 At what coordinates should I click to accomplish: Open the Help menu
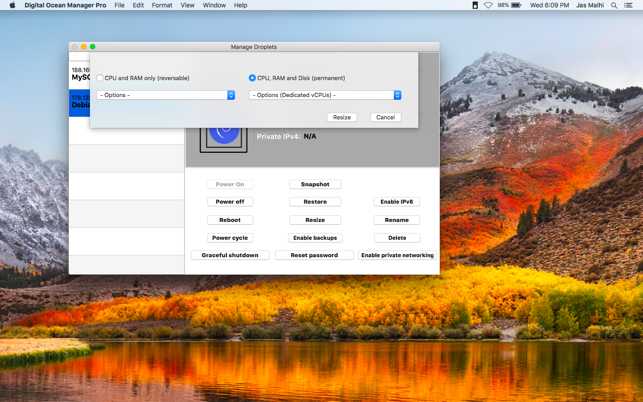click(240, 5)
